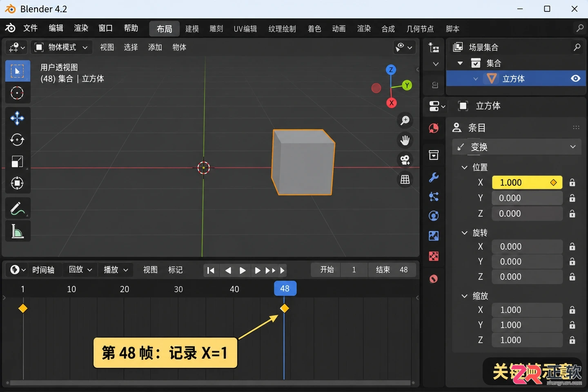Click the timeline play button

click(243, 270)
